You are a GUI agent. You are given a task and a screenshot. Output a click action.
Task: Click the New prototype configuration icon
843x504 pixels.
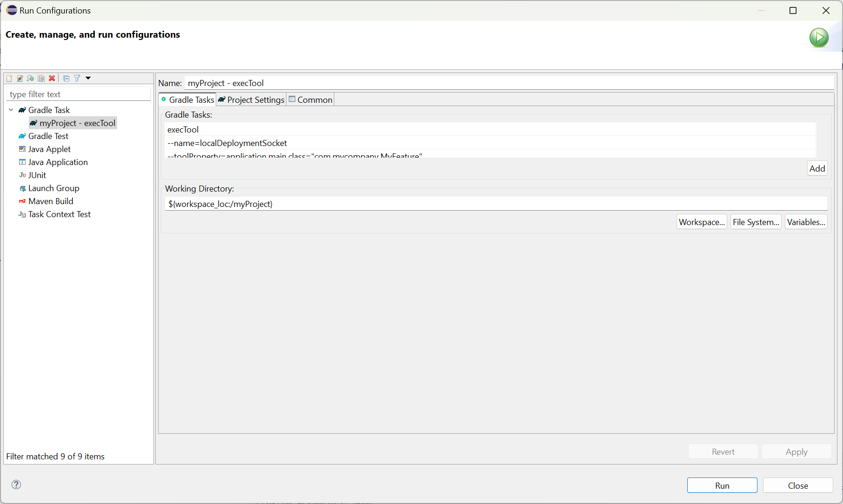tap(20, 79)
